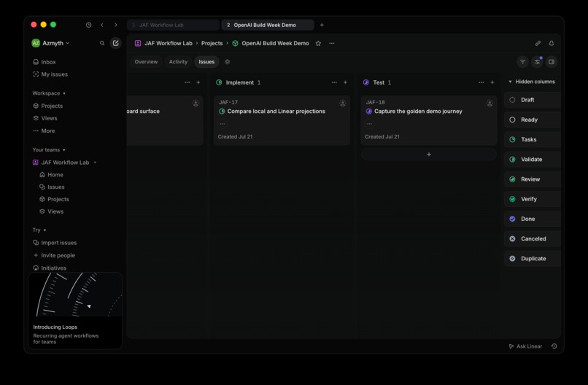Open the Azmyth workspace dropdown
Image resolution: width=588 pixels, height=385 pixels.
coord(50,43)
